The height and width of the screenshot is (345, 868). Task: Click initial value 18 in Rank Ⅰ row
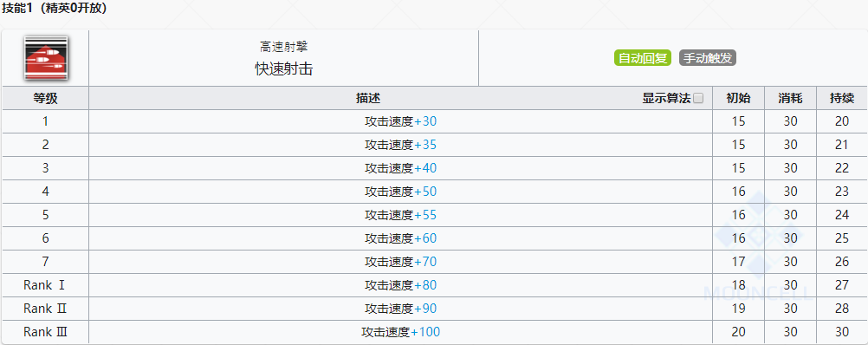pyautogui.click(x=738, y=285)
